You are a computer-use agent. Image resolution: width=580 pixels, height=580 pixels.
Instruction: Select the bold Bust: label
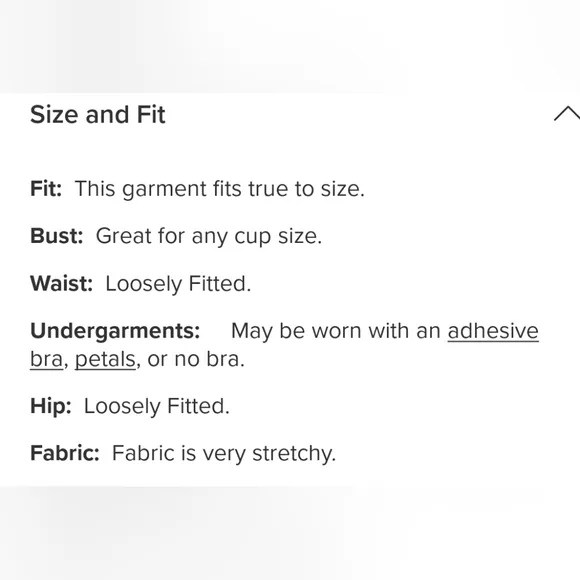(x=57, y=236)
